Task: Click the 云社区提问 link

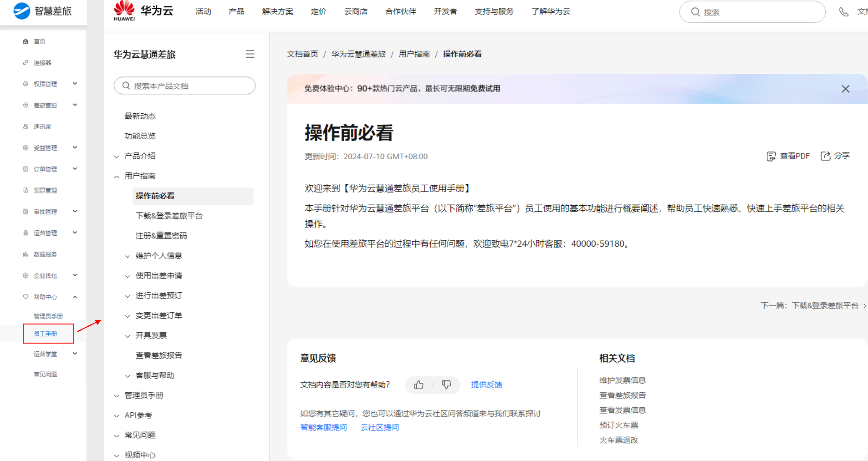Action: [379, 427]
